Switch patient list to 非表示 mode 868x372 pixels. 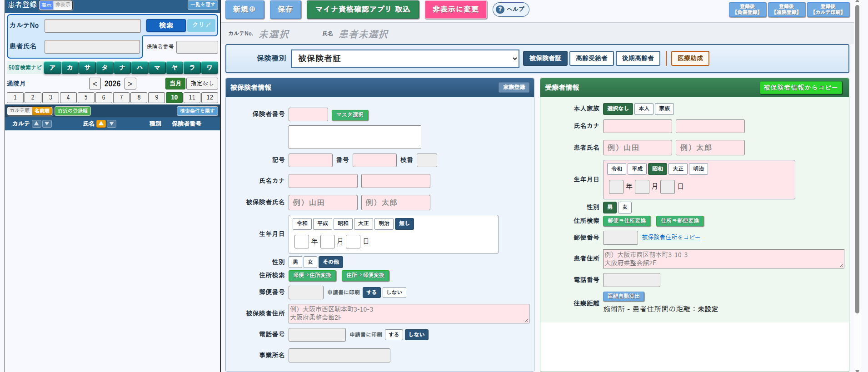[63, 5]
